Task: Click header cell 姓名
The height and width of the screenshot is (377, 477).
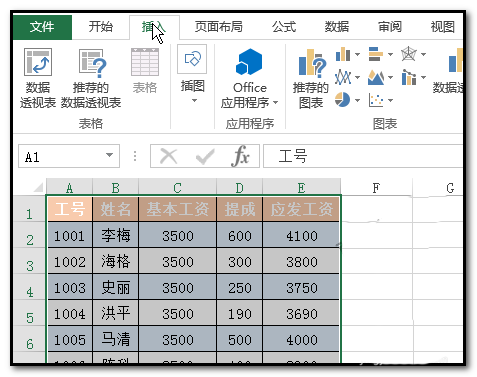Action: click(115, 209)
